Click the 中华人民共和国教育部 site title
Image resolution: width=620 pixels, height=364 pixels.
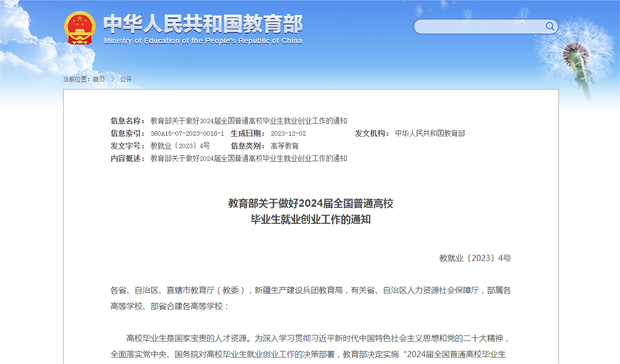pos(203,24)
